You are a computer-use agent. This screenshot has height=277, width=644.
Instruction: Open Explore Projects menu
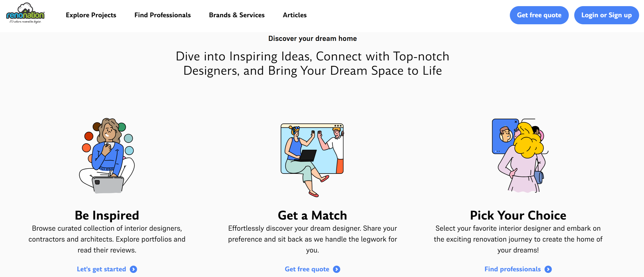click(91, 15)
